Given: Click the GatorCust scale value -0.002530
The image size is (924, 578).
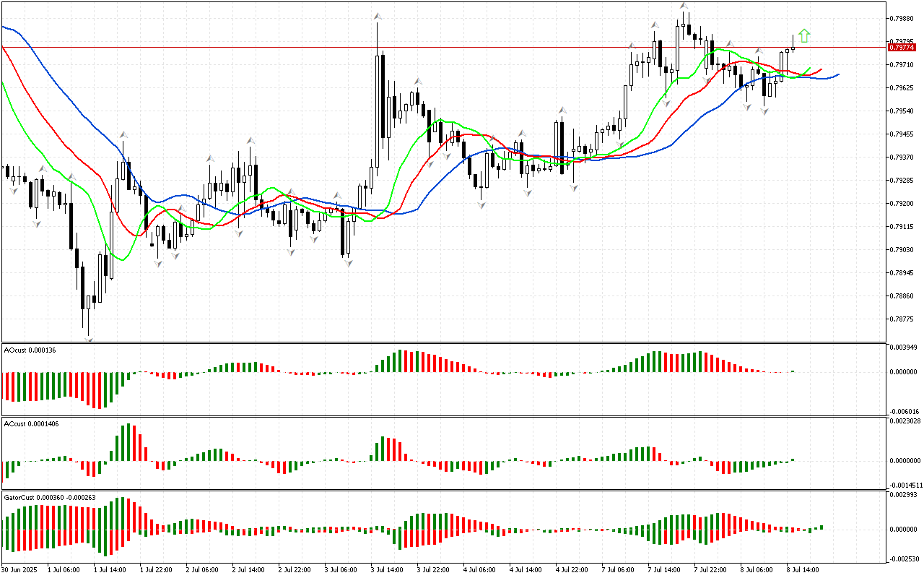Looking at the screenshot, I should click(904, 558).
